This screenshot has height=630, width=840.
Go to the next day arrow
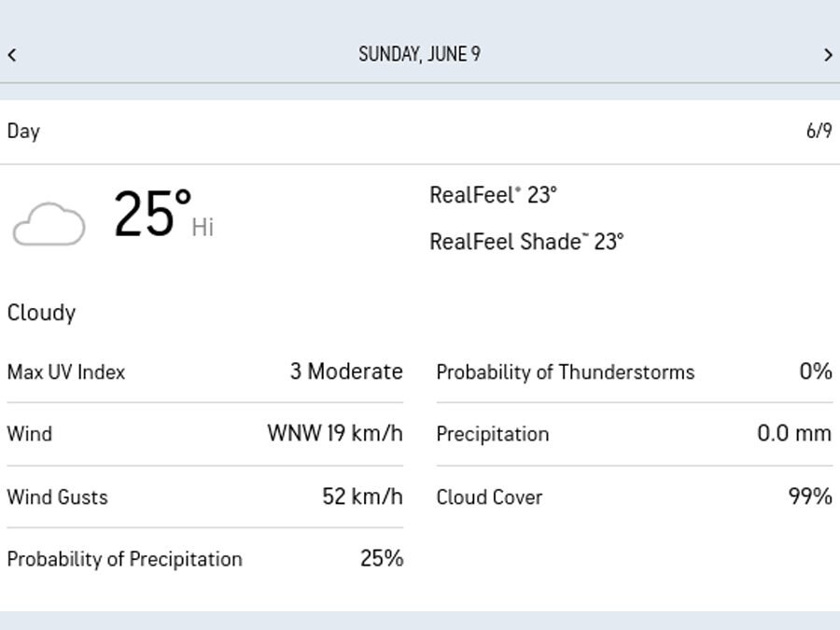pyautogui.click(x=828, y=55)
